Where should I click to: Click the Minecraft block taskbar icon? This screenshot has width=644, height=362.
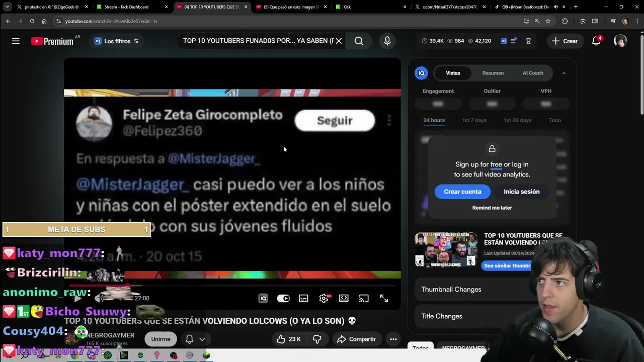(206, 355)
